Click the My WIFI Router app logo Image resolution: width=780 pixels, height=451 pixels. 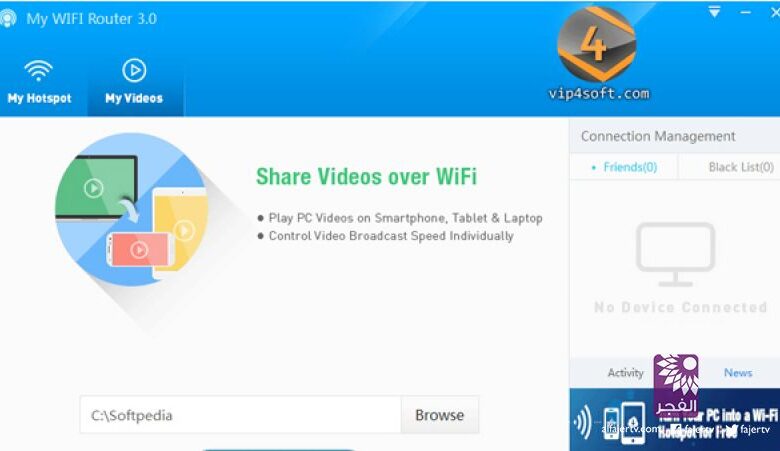point(7,18)
